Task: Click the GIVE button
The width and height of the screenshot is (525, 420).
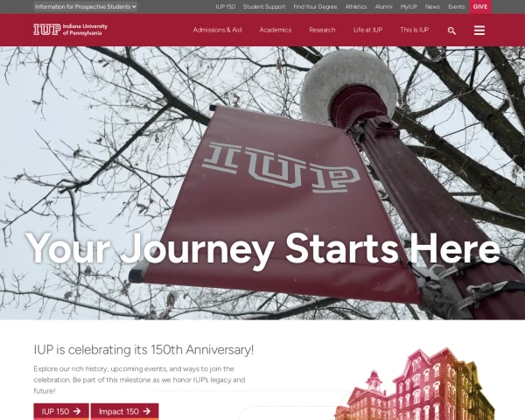Action: [480, 7]
